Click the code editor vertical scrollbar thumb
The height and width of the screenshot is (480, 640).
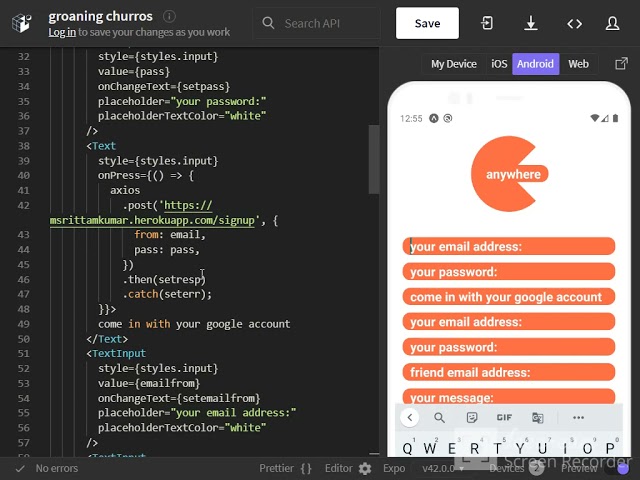point(374,159)
